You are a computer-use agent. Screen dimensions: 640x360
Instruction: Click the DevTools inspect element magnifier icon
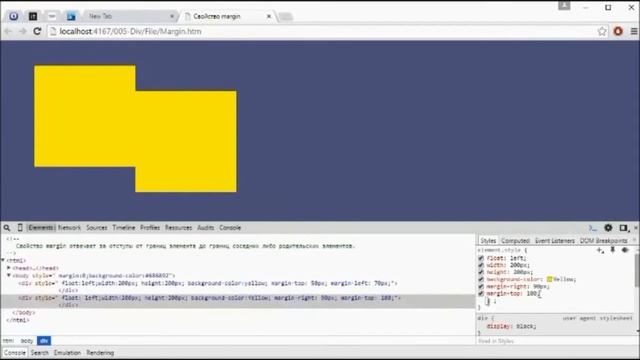[x=7, y=228]
